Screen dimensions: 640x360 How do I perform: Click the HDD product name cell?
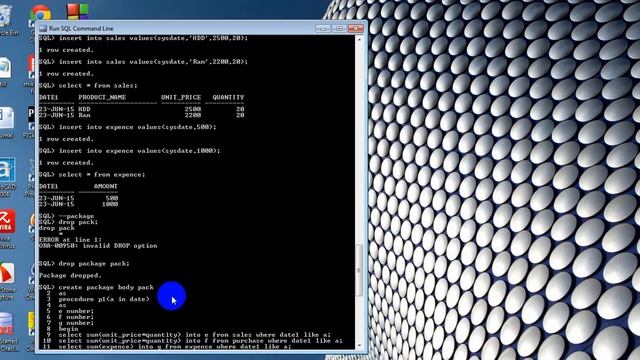[x=84, y=109]
